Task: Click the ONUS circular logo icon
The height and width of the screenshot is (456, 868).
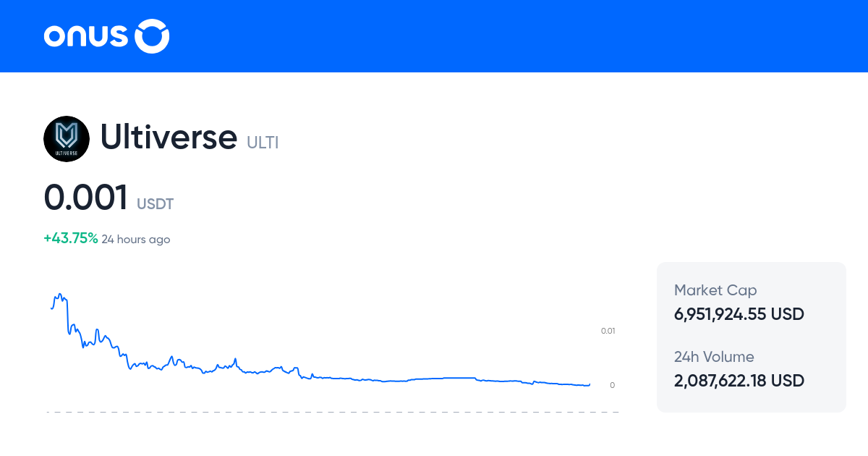Action: [x=152, y=35]
